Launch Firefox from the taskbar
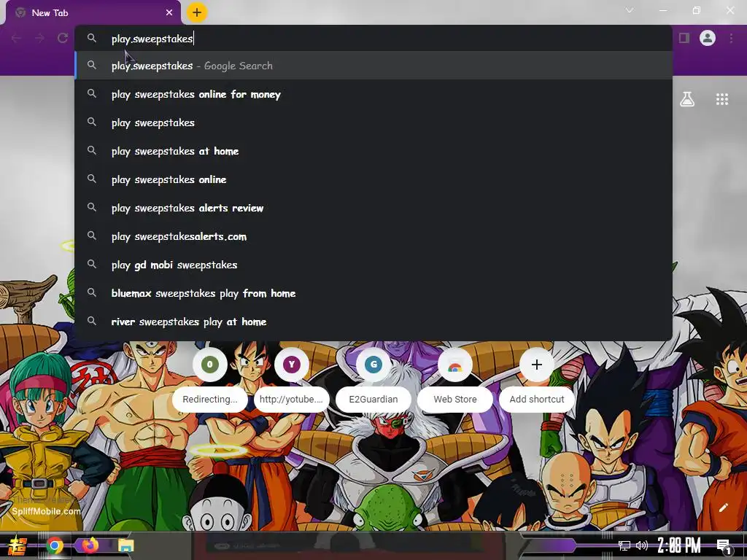Viewport: 747px width, 560px height. (90, 545)
